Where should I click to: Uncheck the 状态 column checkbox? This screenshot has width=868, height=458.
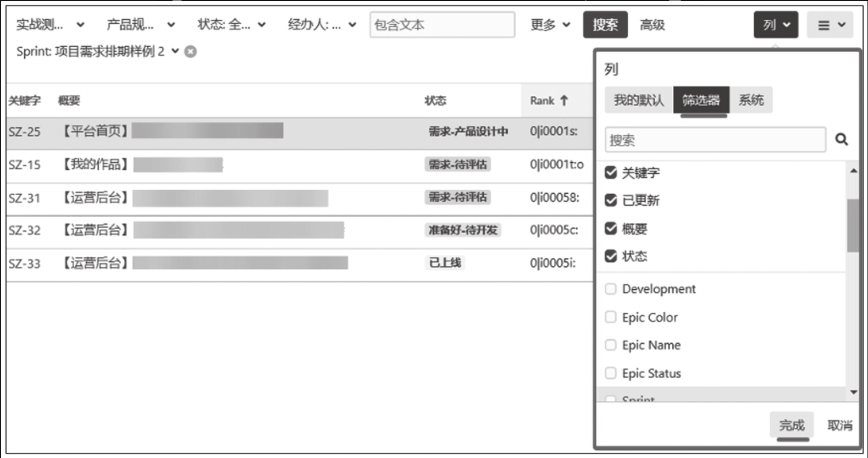(611, 256)
